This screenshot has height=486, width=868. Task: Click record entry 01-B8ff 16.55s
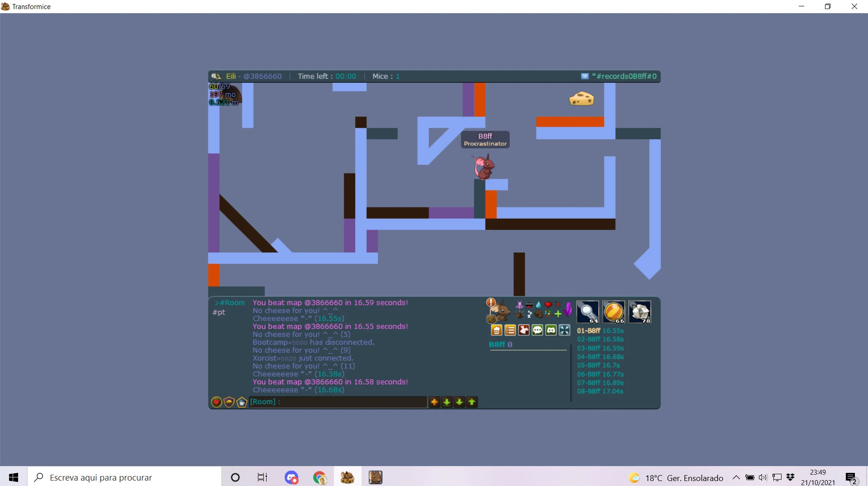pos(600,331)
